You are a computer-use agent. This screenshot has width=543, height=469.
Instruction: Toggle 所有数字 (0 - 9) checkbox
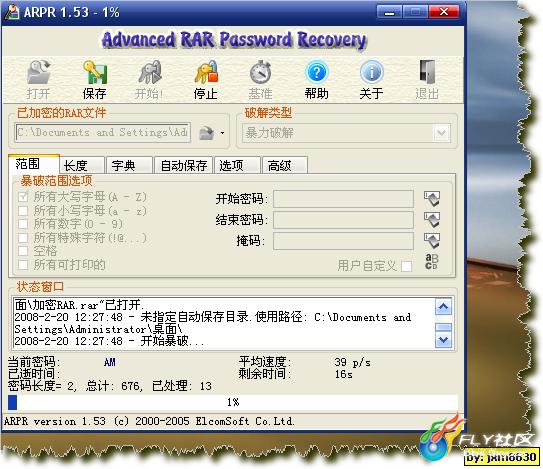(x=23, y=224)
